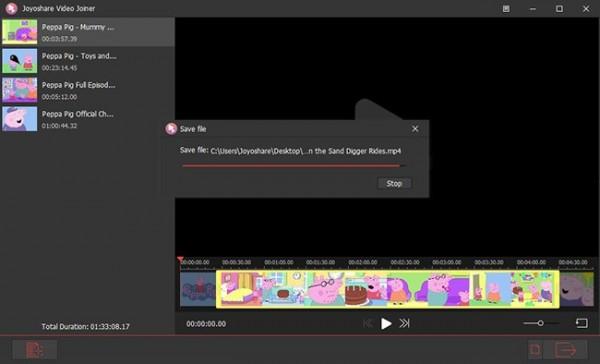
Task: Skip to next frame button
Action: pyautogui.click(x=404, y=323)
